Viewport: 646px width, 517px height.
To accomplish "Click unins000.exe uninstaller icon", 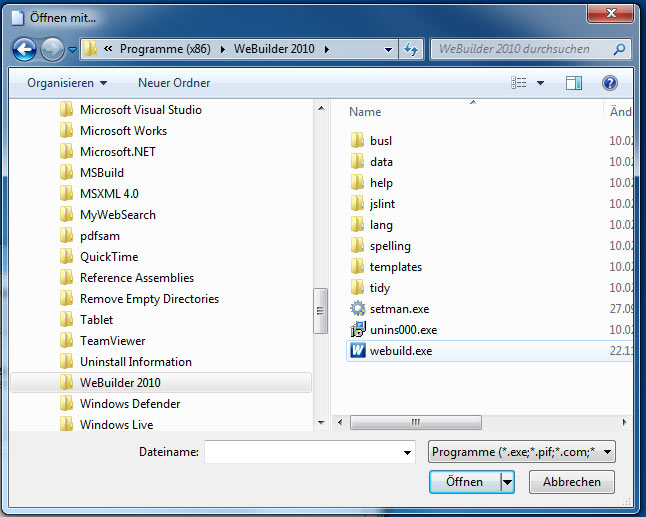I will [x=358, y=330].
